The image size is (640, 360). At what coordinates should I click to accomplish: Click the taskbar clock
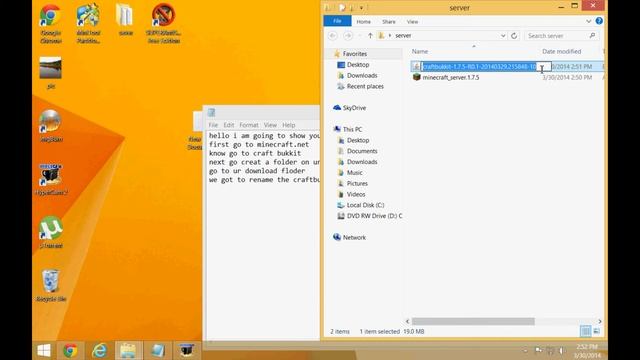click(587, 351)
